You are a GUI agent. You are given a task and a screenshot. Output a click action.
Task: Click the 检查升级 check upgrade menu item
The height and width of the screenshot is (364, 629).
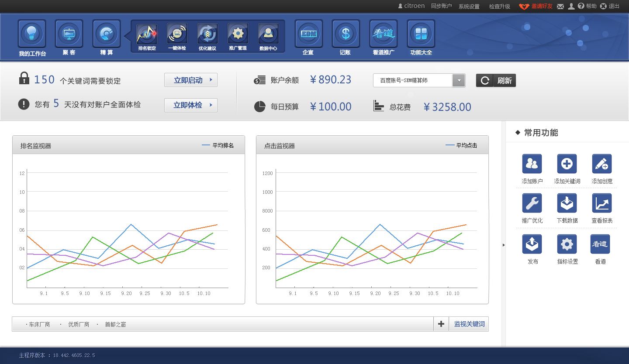pos(500,7)
